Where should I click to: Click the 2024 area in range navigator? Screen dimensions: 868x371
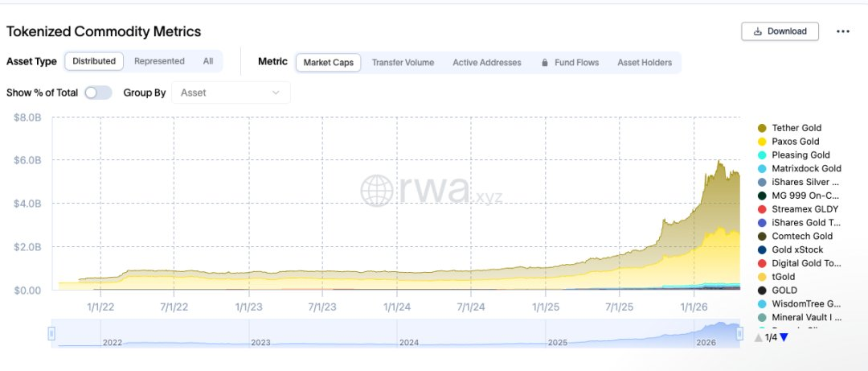pyautogui.click(x=409, y=338)
